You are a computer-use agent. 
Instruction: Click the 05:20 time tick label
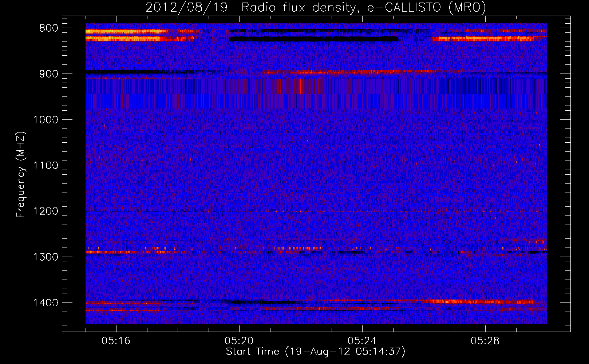(x=239, y=341)
